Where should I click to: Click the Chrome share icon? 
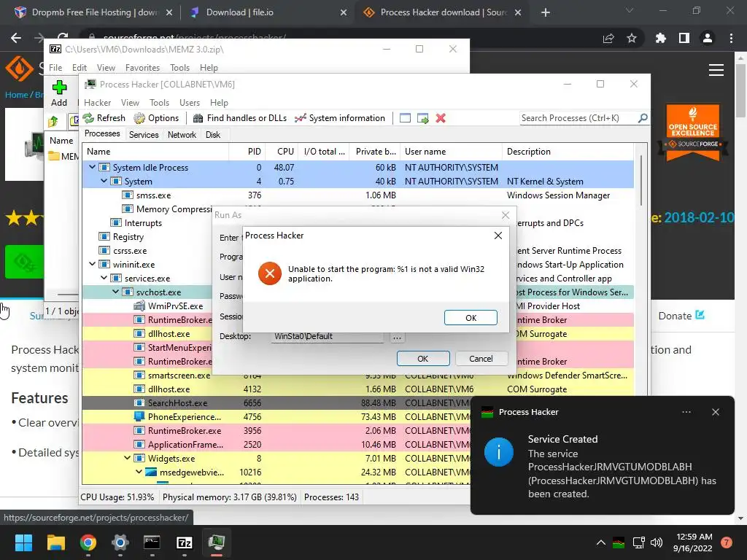pos(608,38)
